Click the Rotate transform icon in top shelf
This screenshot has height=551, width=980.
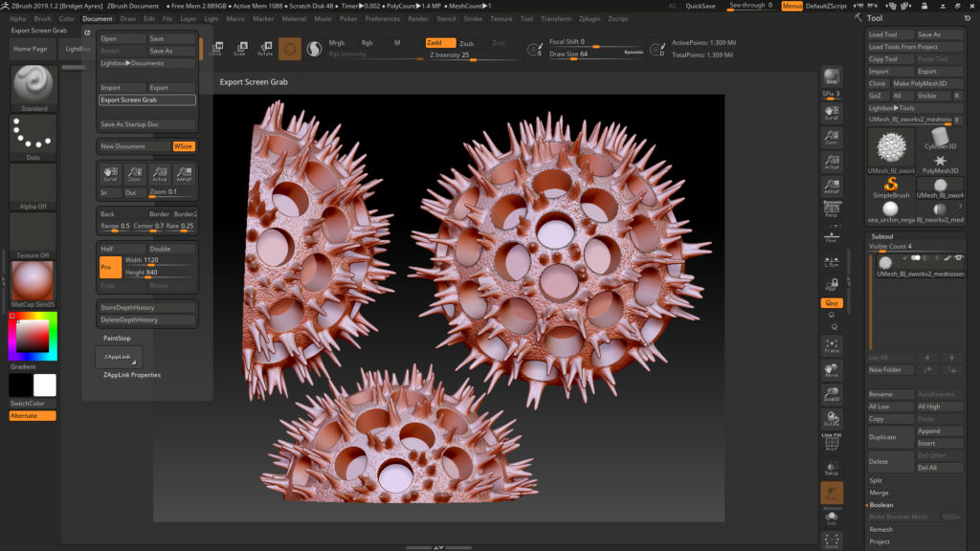[265, 49]
